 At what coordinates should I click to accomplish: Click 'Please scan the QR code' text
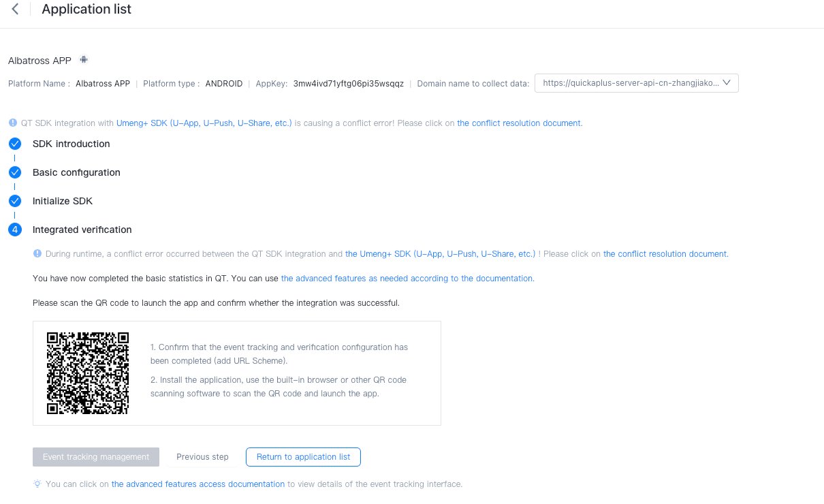216,303
